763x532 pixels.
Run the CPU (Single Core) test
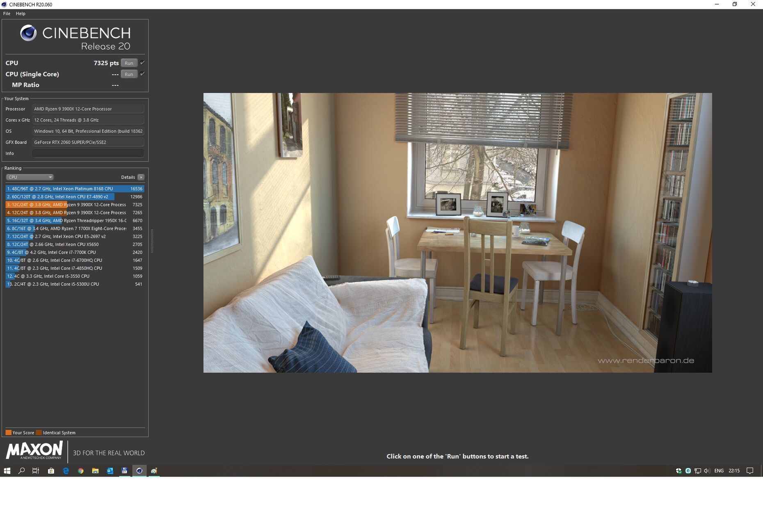pyautogui.click(x=129, y=74)
